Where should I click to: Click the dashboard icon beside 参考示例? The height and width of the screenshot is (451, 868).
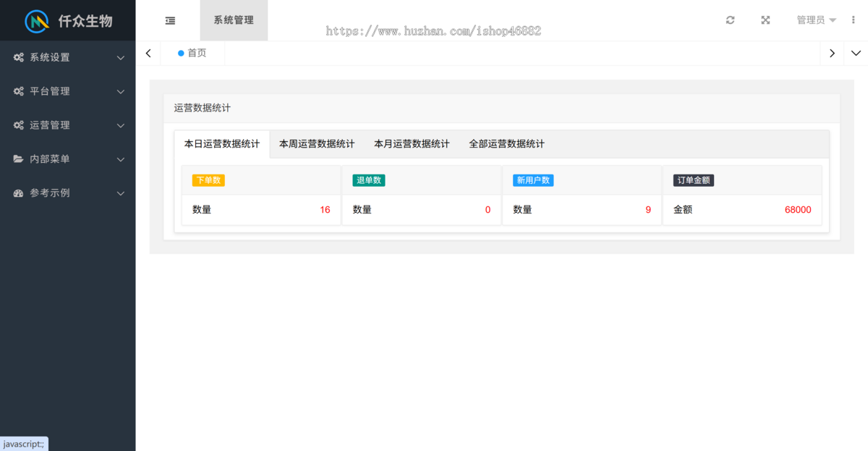(x=19, y=193)
